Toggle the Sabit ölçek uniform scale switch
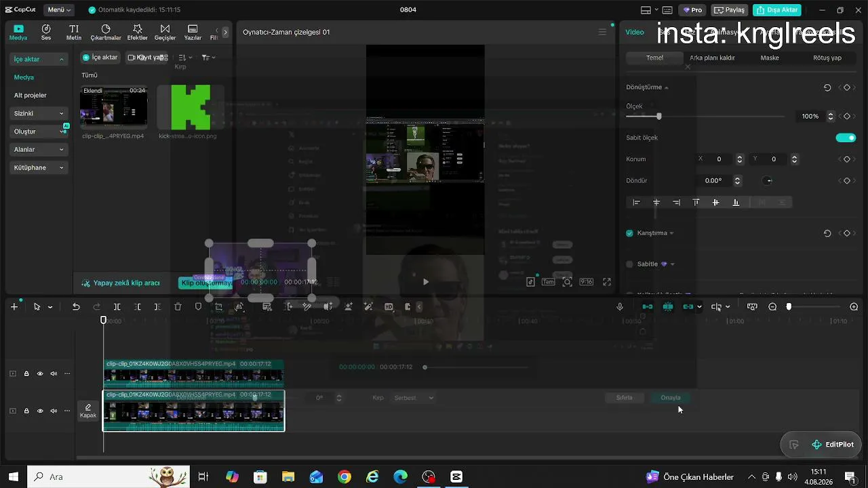The height and width of the screenshot is (488, 868). 846,138
